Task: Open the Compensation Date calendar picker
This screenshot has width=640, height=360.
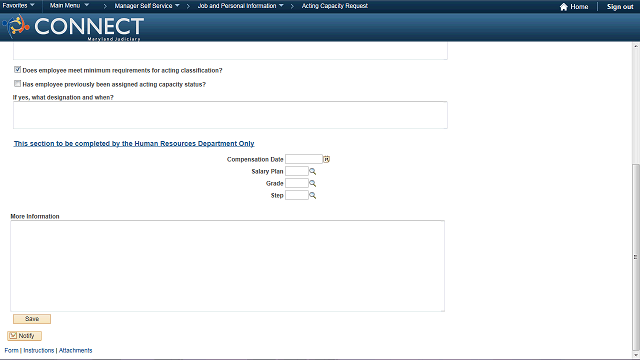Action: 327,159
